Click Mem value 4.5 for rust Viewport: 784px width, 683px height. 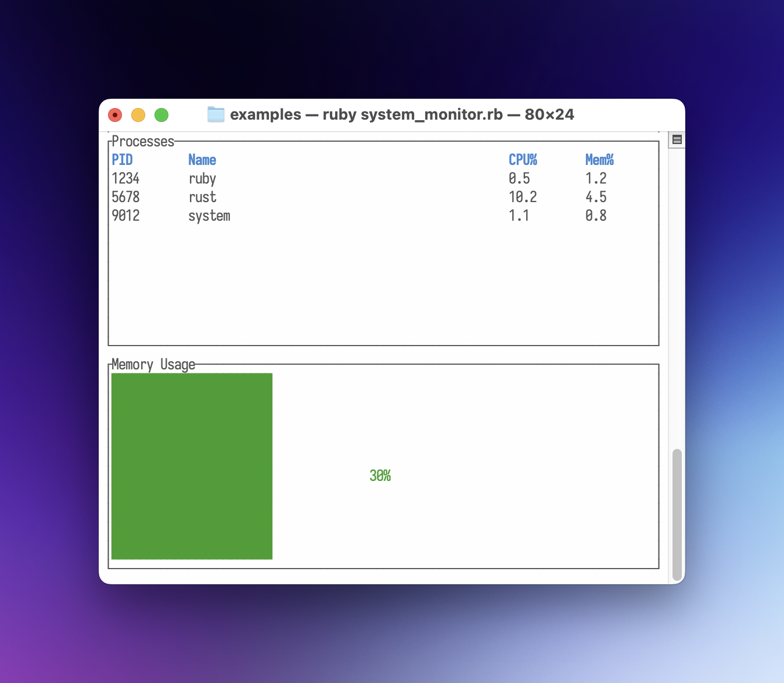[x=596, y=197]
